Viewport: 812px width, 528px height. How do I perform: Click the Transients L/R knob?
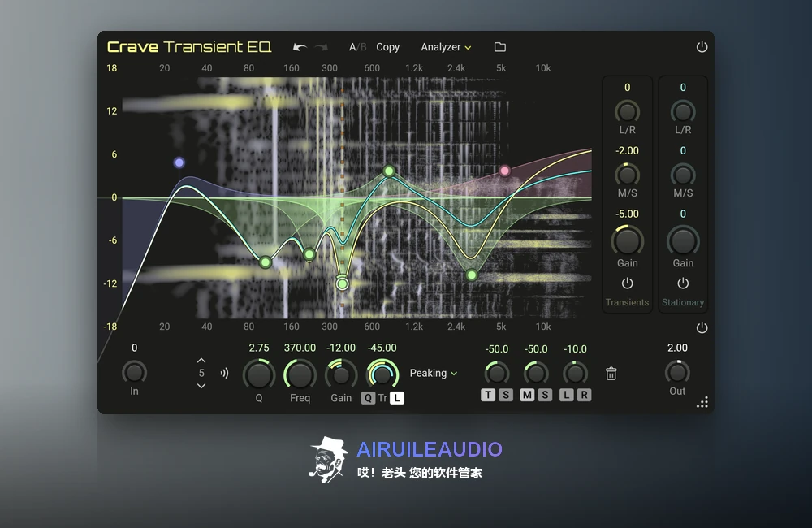(x=627, y=111)
